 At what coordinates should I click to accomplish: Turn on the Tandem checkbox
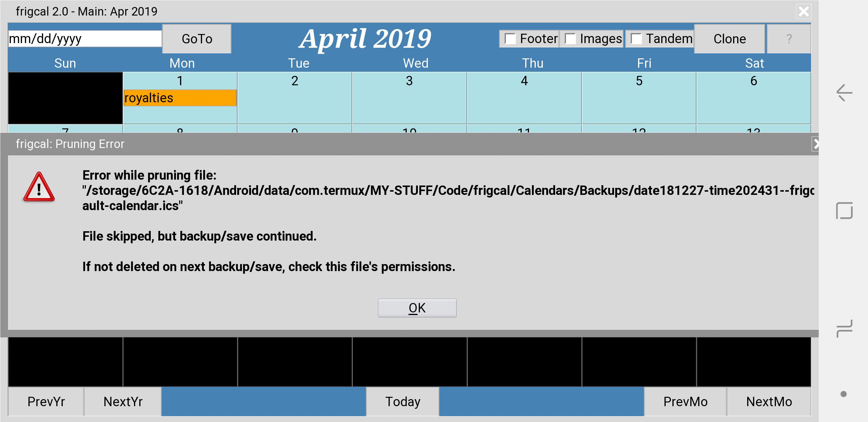636,39
